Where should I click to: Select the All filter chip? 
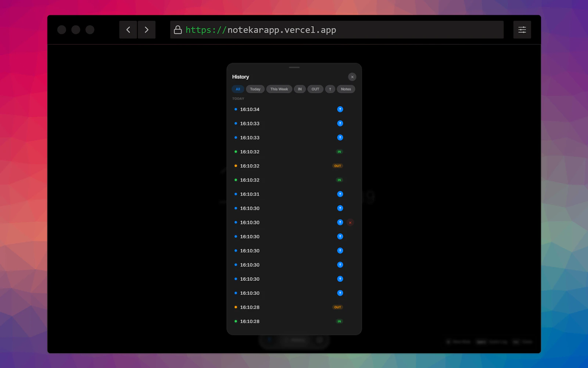238,89
